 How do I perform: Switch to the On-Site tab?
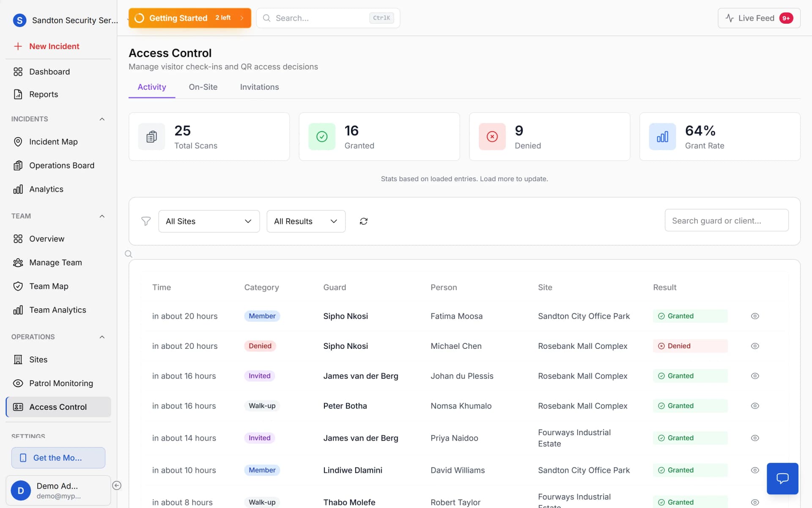203,87
